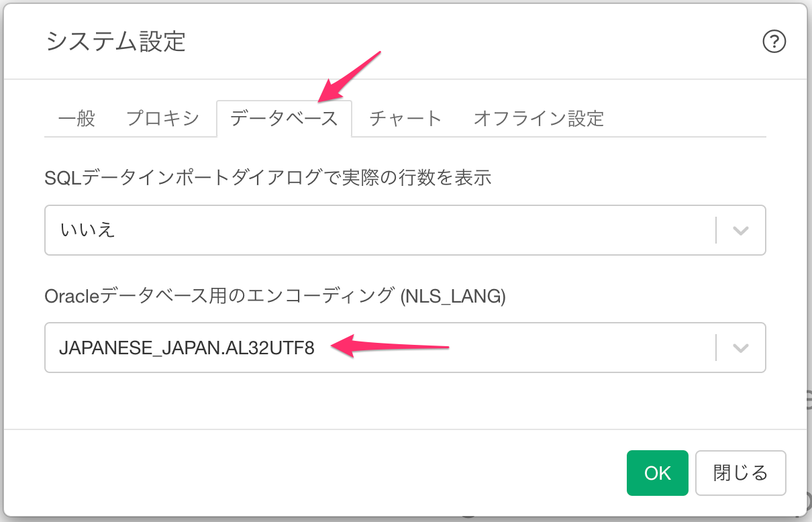Open help via the question mark icon
Screen dimensions: 812x522
coord(774,42)
